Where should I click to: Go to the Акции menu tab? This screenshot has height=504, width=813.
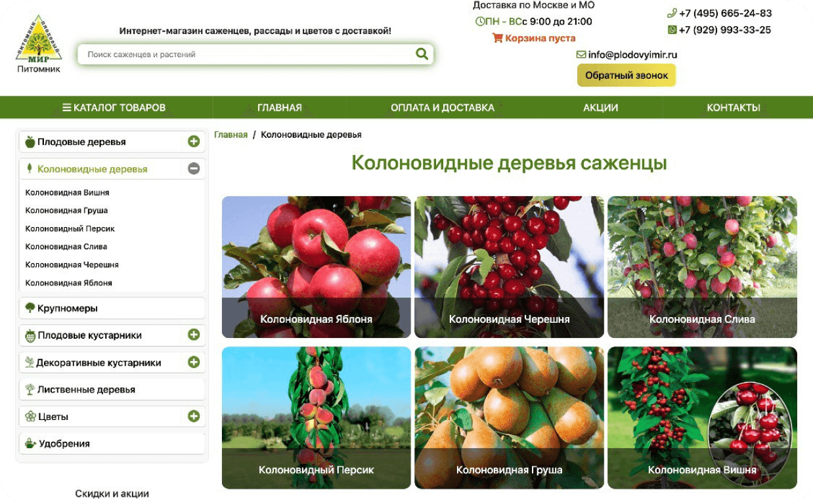[x=601, y=108]
